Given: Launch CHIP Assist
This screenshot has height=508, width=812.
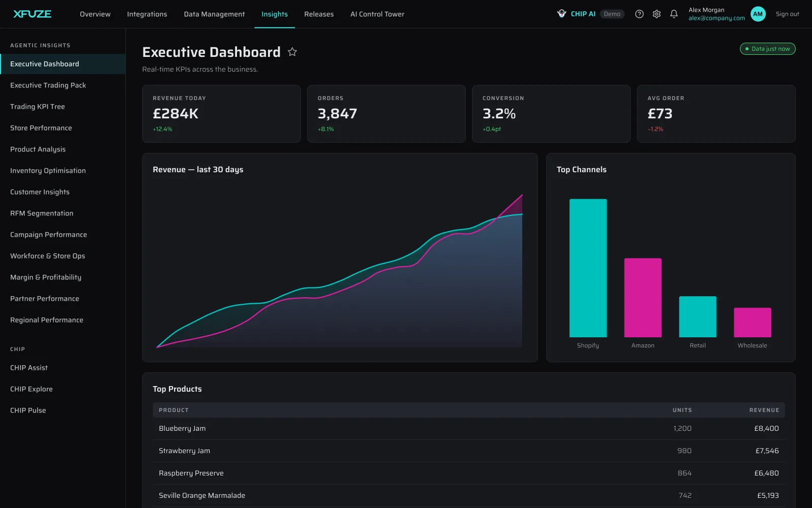Looking at the screenshot, I should pyautogui.click(x=63, y=368).
